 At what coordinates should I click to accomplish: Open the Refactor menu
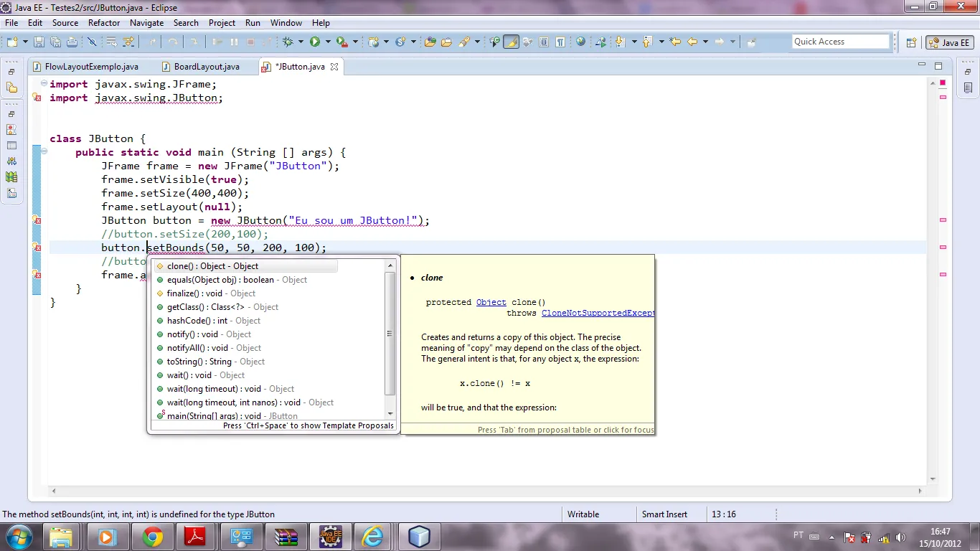104,23
